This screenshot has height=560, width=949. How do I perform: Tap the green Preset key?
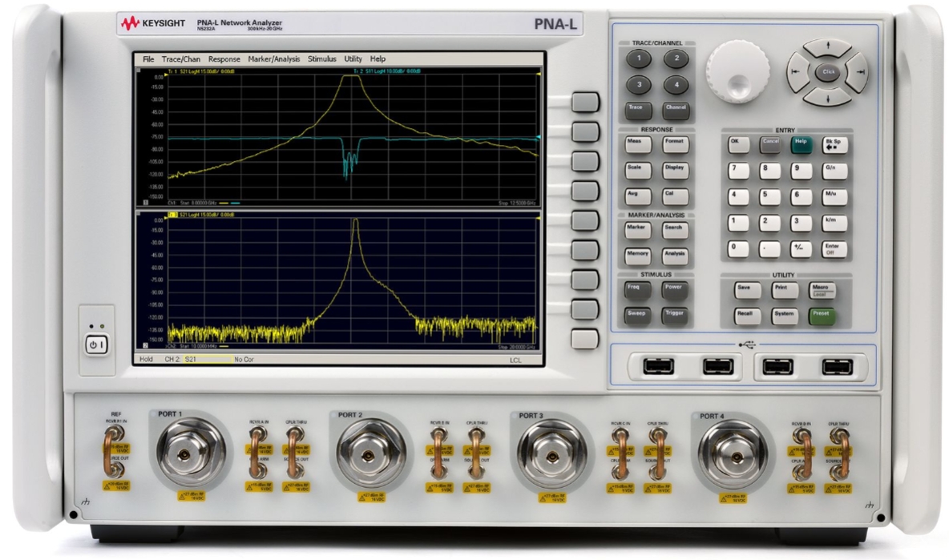click(822, 316)
